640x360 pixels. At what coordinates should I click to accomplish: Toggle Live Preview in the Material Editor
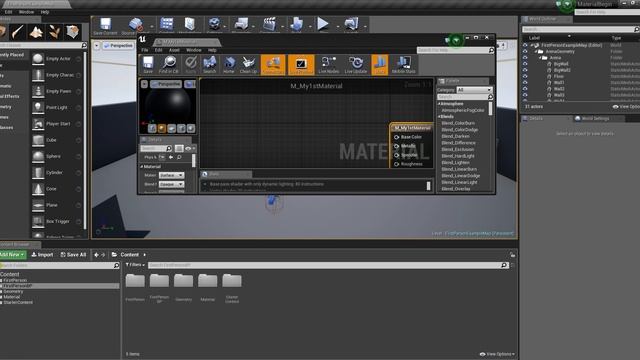[x=301, y=65]
